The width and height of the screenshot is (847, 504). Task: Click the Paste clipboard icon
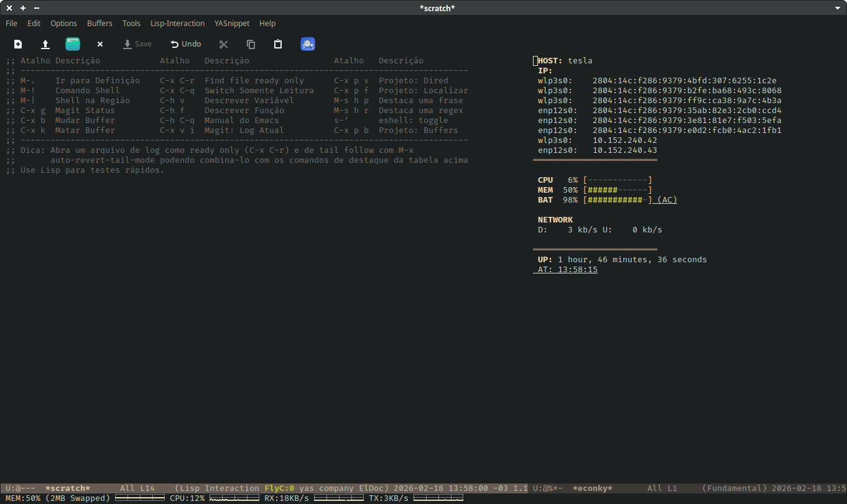coord(278,44)
